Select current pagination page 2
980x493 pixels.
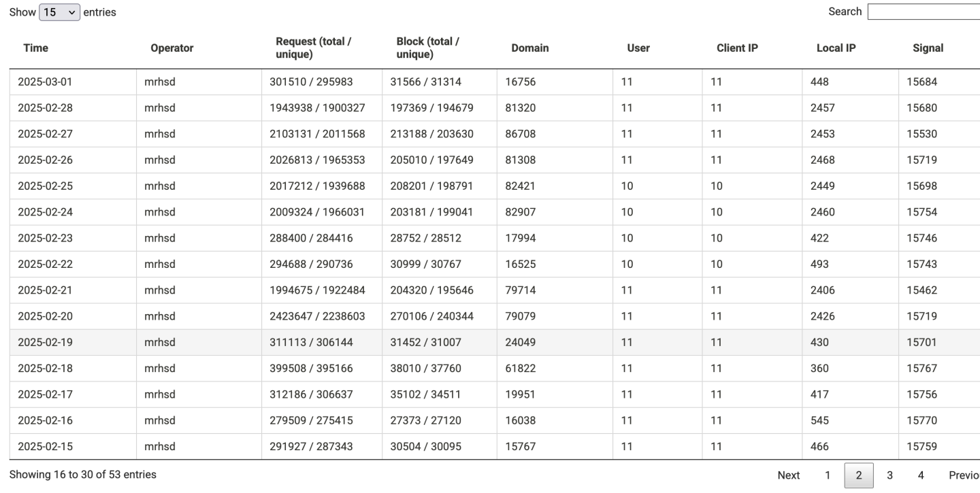pyautogui.click(x=859, y=475)
